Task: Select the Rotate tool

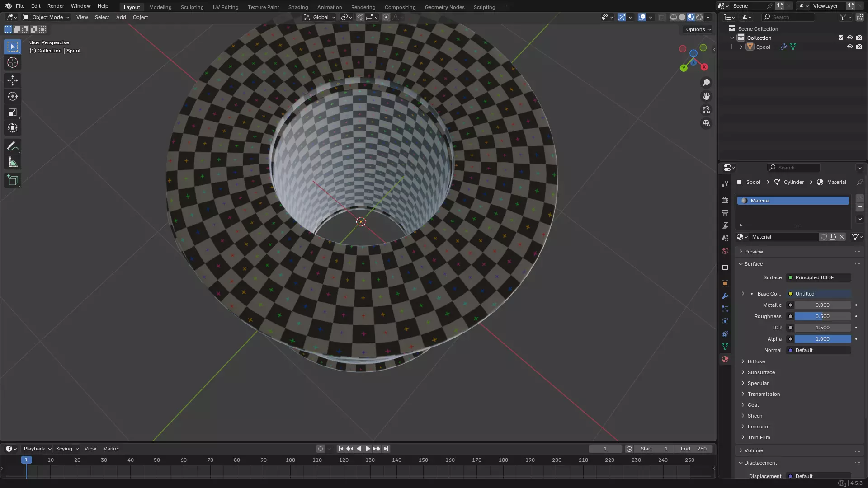Action: [13, 96]
